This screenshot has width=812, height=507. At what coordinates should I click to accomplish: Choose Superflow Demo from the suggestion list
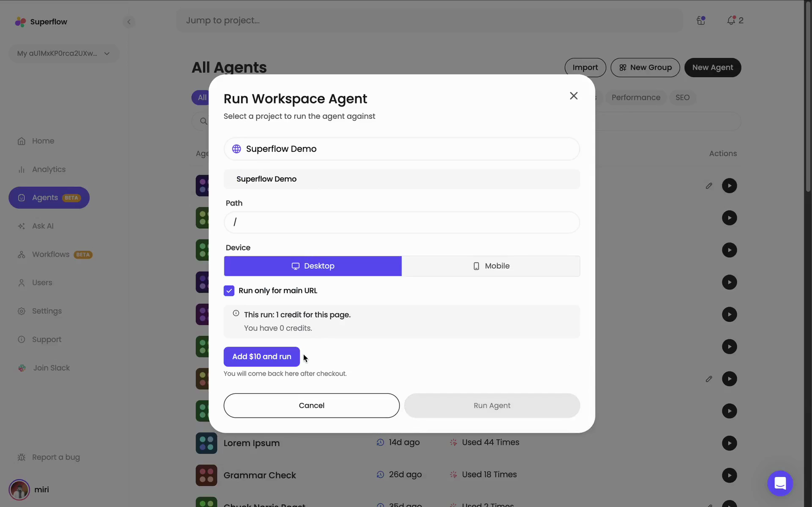click(402, 179)
